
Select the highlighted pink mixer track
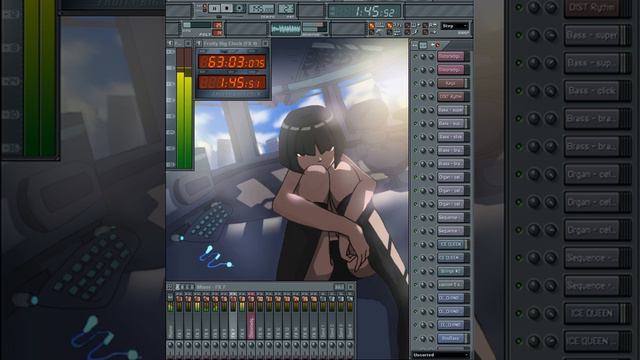[251, 315]
